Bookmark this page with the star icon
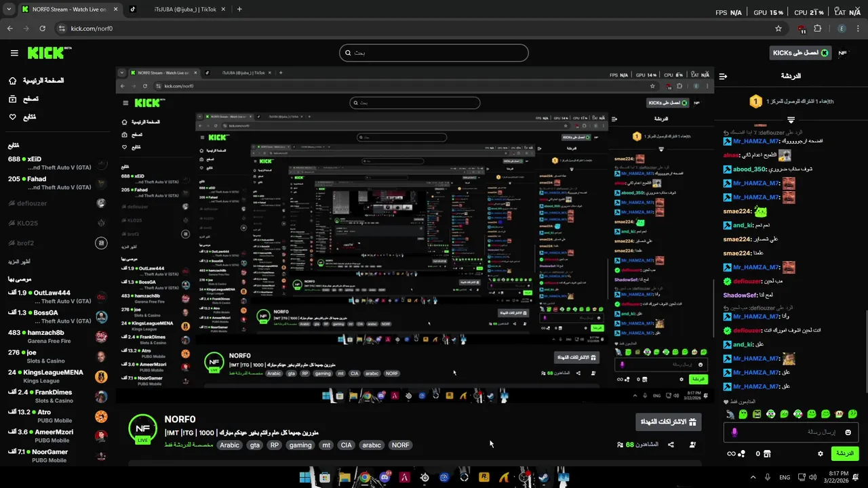868x488 pixels. pyautogui.click(x=778, y=28)
